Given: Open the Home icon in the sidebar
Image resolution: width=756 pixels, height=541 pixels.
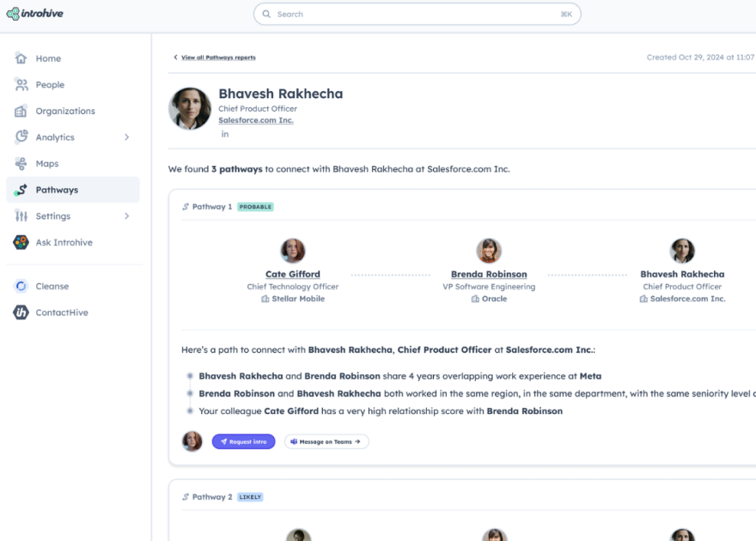Looking at the screenshot, I should click(21, 58).
